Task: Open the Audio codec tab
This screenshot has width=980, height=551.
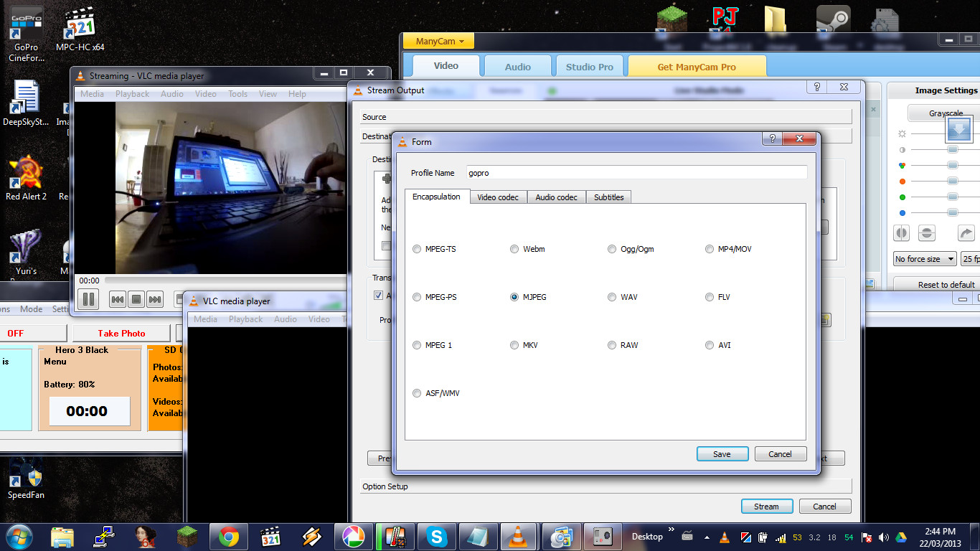Action: [556, 197]
